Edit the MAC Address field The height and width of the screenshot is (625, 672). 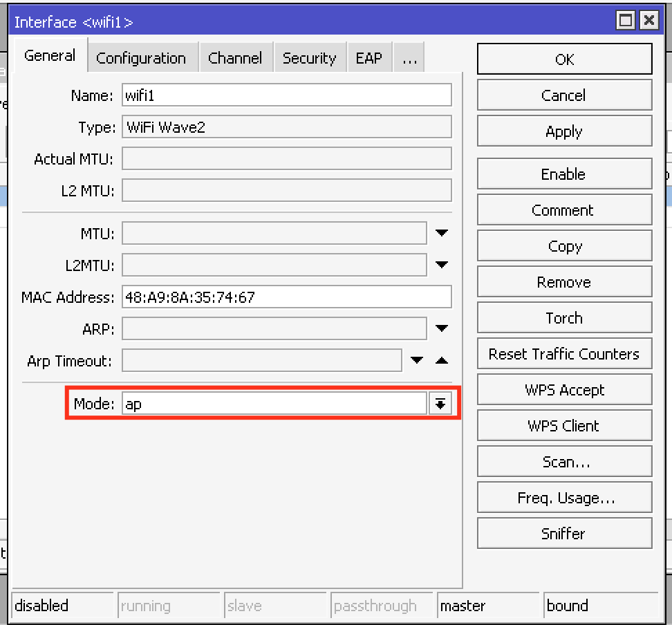287,297
